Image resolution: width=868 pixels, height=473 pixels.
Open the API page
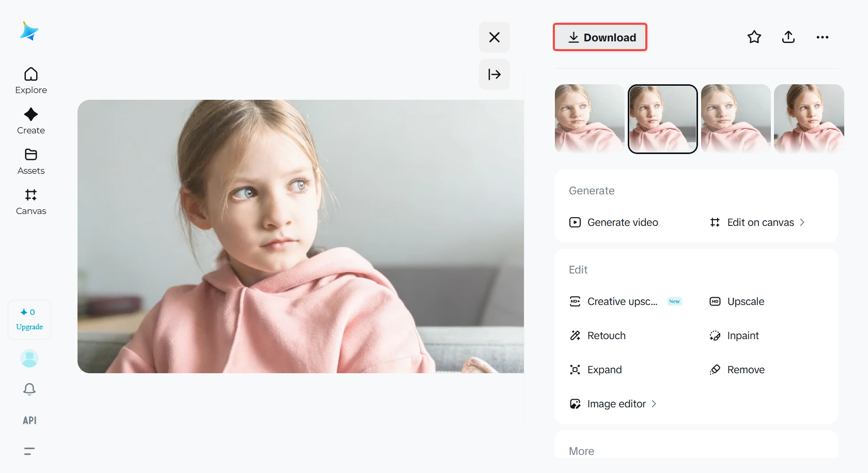click(x=29, y=420)
